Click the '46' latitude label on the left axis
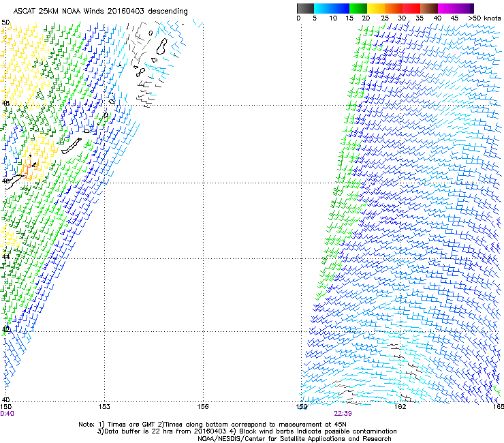The height and width of the screenshot is (443, 504). click(x=5, y=181)
